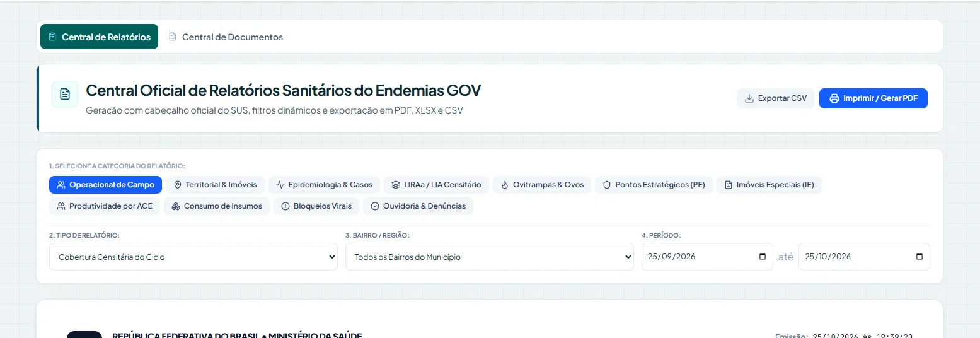Viewport: 980px width, 338px height.
Task: Open calendar picker for end date 25/10/2026
Action: click(x=919, y=257)
